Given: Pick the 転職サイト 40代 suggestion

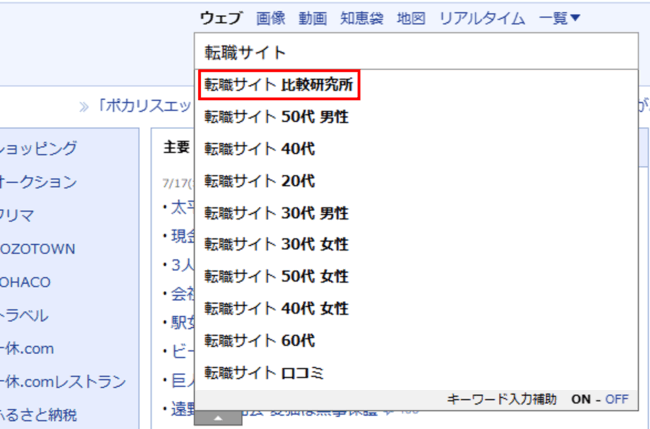Looking at the screenshot, I should pyautogui.click(x=260, y=149).
